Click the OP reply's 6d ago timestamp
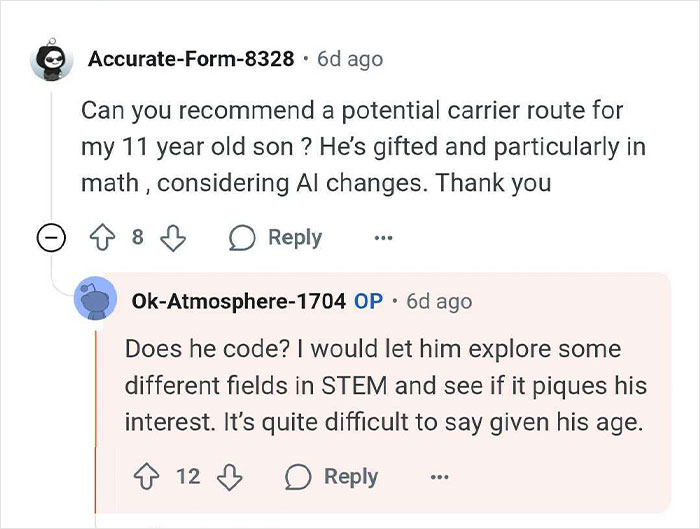The width and height of the screenshot is (700, 529). 439,301
